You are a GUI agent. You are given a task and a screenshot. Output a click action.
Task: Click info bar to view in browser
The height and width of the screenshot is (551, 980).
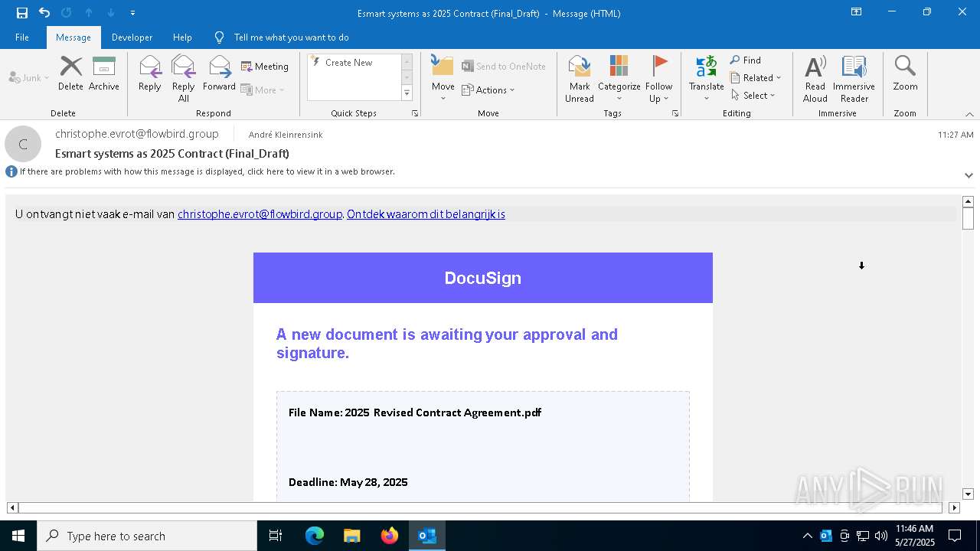pos(207,171)
